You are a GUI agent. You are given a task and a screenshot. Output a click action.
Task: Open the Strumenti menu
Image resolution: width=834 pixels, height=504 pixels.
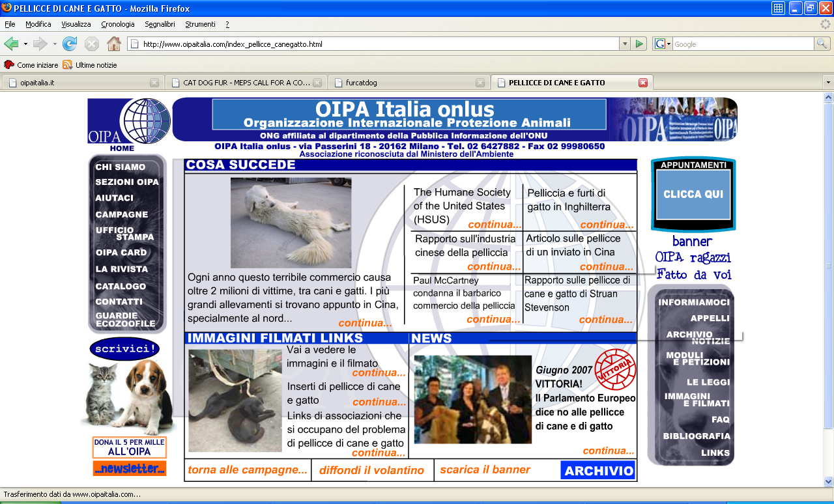point(200,24)
